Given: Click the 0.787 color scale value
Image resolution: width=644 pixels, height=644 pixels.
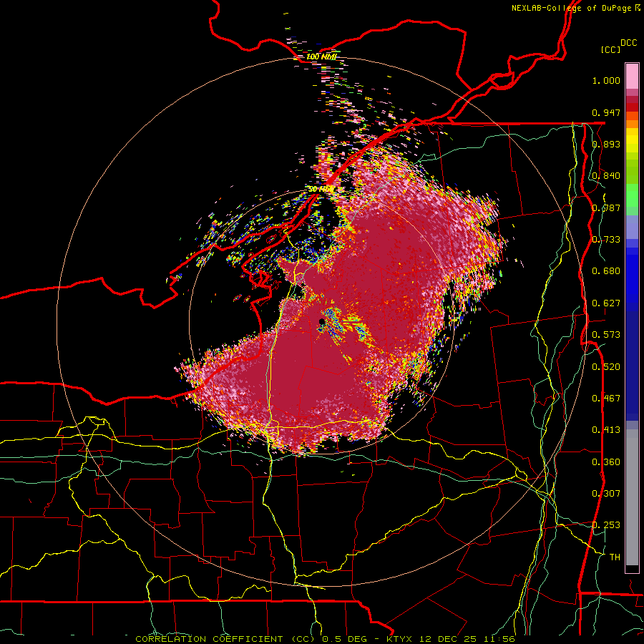Looking at the screenshot, I should click(606, 208).
